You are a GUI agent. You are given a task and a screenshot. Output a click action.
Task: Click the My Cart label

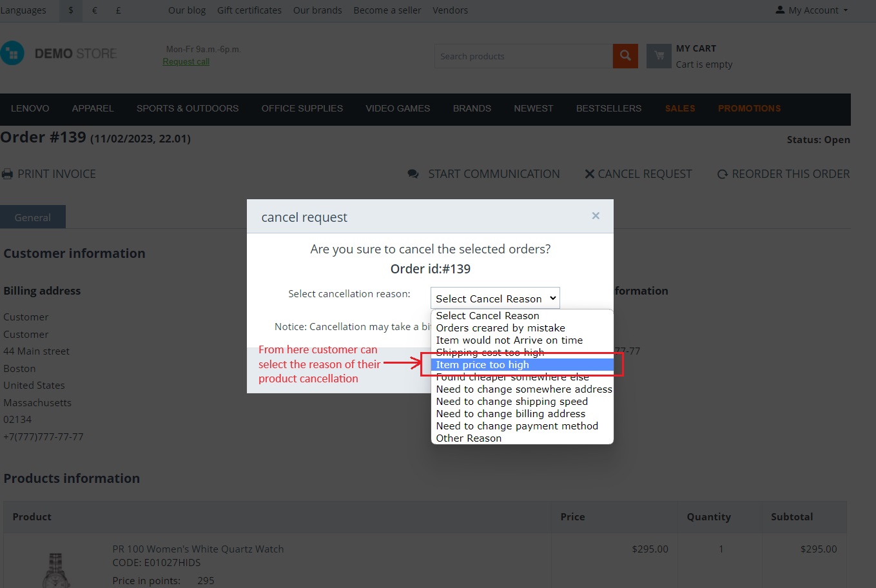pos(696,48)
